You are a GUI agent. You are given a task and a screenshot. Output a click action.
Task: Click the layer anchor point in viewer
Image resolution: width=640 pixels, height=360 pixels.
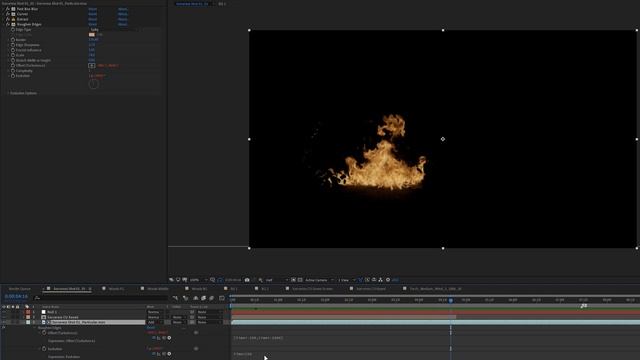pos(443,139)
